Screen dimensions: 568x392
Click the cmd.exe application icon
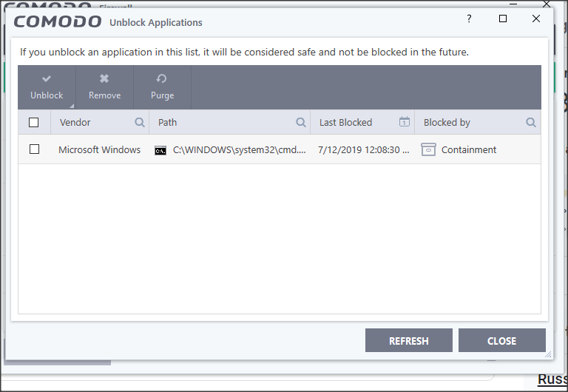[160, 150]
